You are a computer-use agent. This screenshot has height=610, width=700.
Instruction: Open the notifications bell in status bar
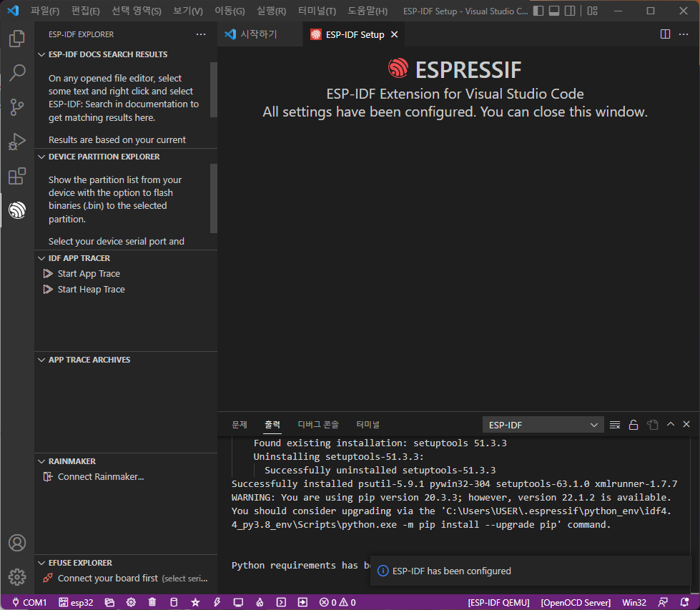coord(684,602)
